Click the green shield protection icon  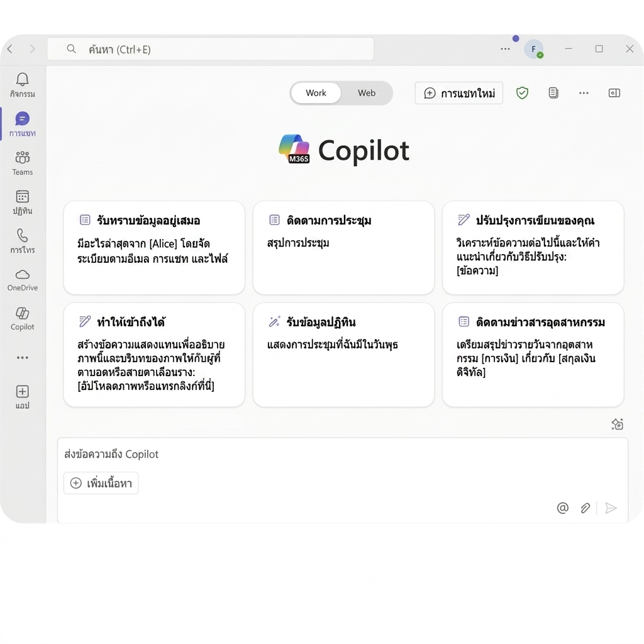522,93
